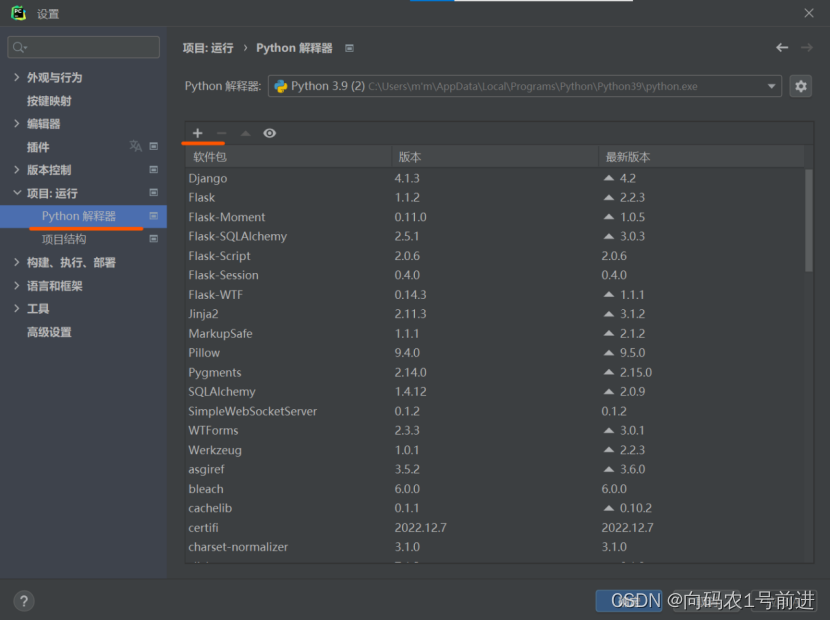Click the search magnifier icon
Viewport: 831px width, 620px height.
tap(19, 47)
